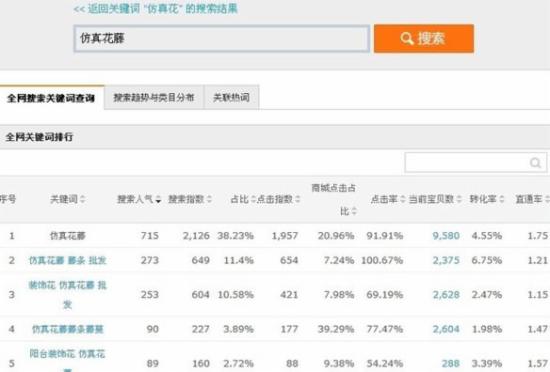The width and height of the screenshot is (550, 372).
Task: Click the 10.58% share cell
Action: point(235,295)
